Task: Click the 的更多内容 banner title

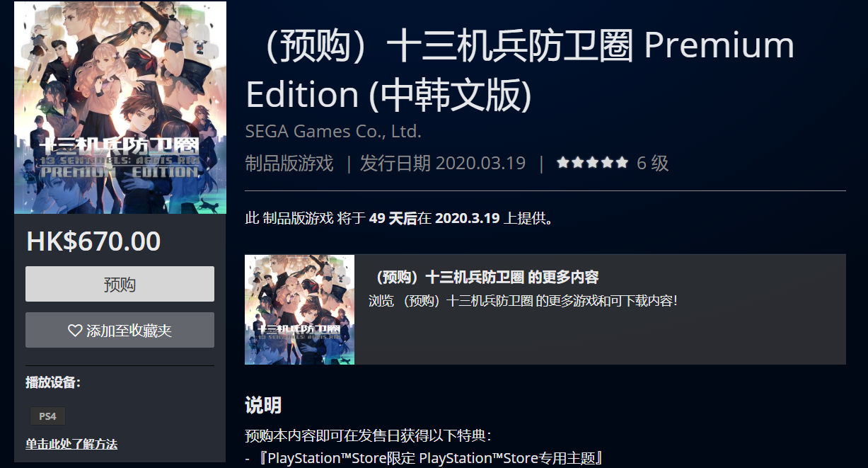Action: [485, 277]
